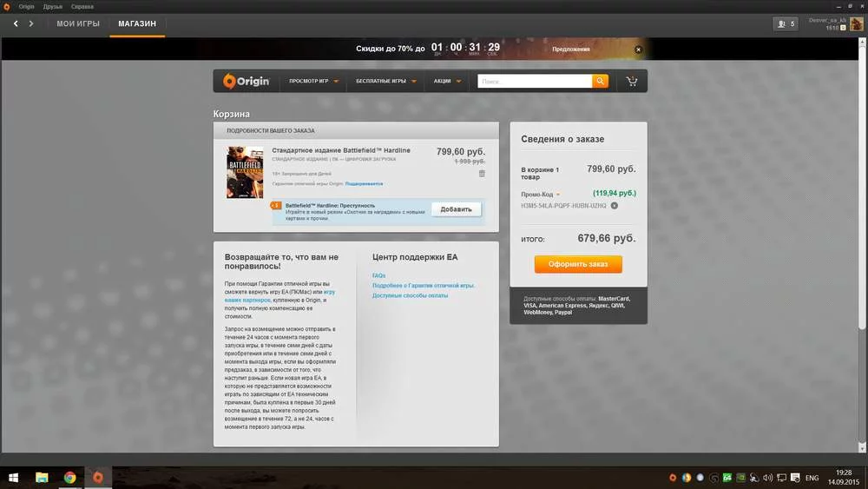Viewport: 868px width, 489px height.
Task: Click the Корзина heading
Action: (232, 114)
